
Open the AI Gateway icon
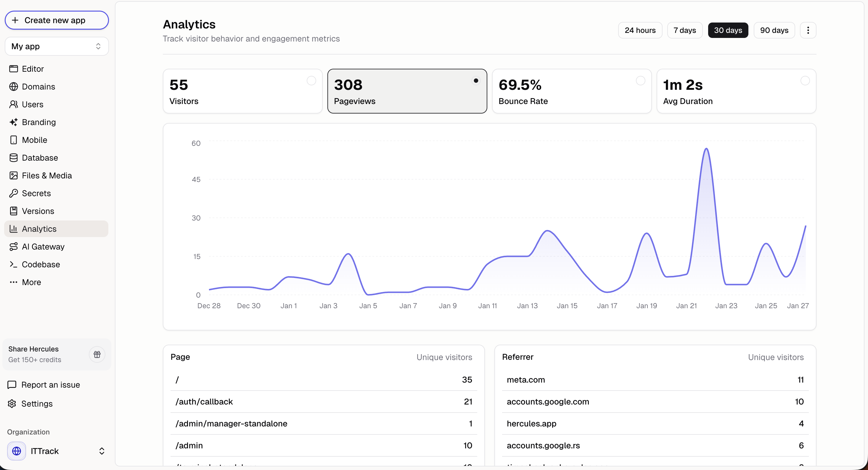pos(14,247)
